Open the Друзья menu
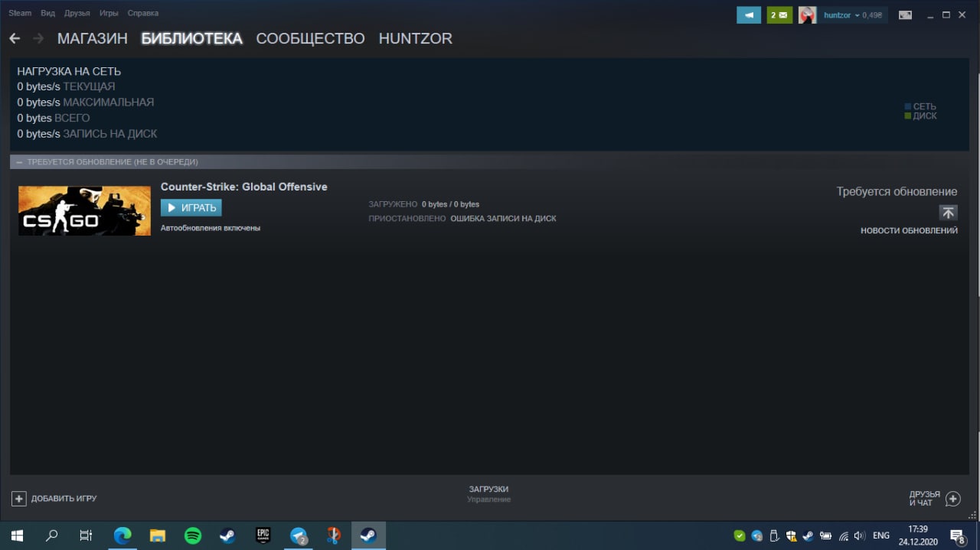Screen dimensions: 980x550 coord(77,13)
